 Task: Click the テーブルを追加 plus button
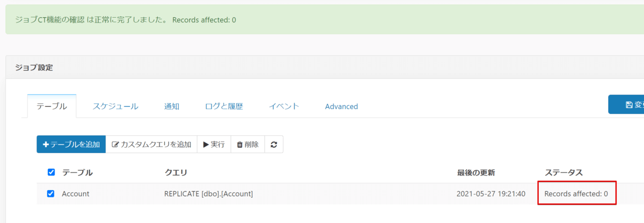(x=71, y=145)
